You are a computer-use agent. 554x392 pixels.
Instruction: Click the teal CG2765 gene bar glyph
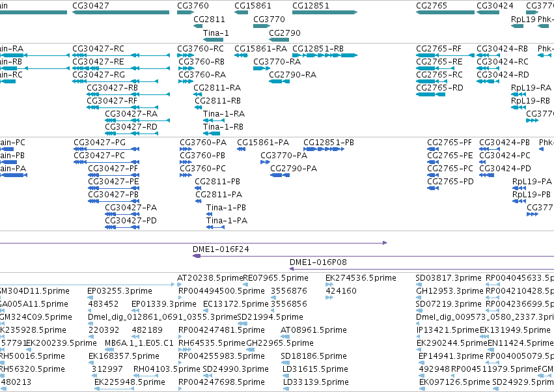445,12
